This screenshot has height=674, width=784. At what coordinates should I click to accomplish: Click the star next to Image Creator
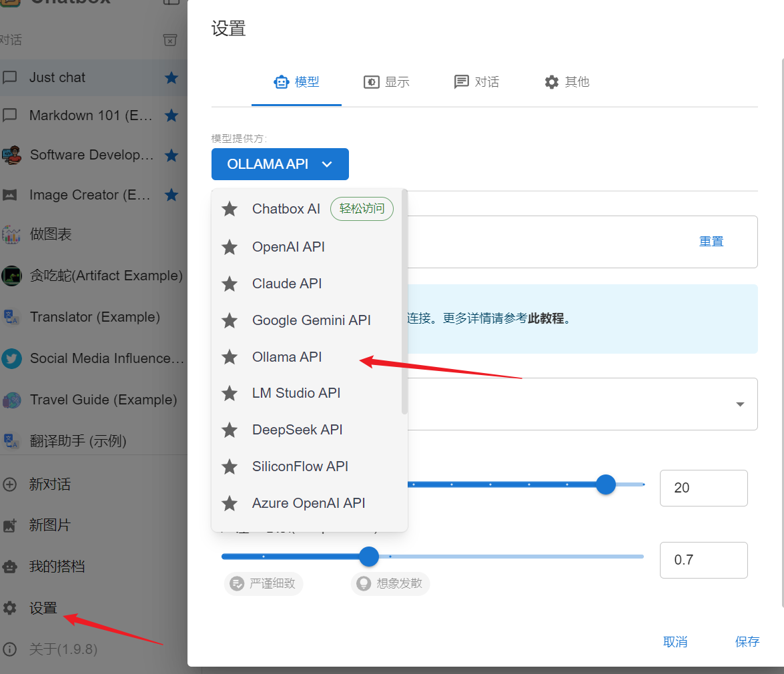(x=171, y=194)
